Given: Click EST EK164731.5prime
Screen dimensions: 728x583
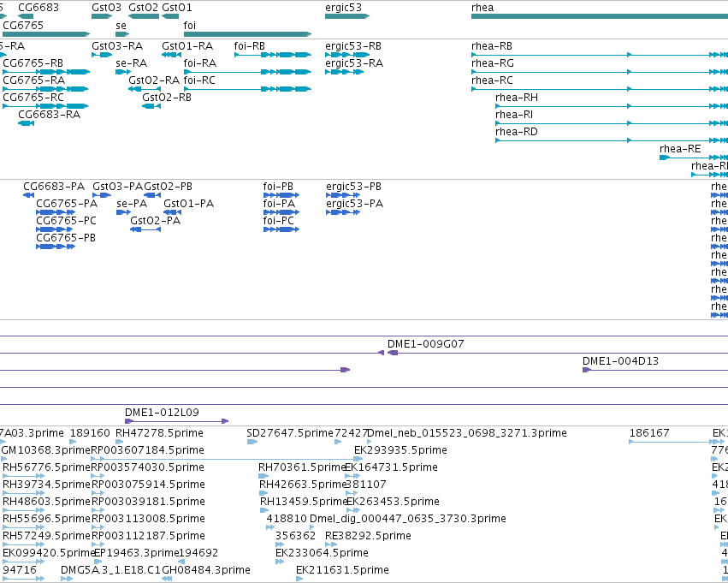Looking at the screenshot, I should tap(392, 467).
